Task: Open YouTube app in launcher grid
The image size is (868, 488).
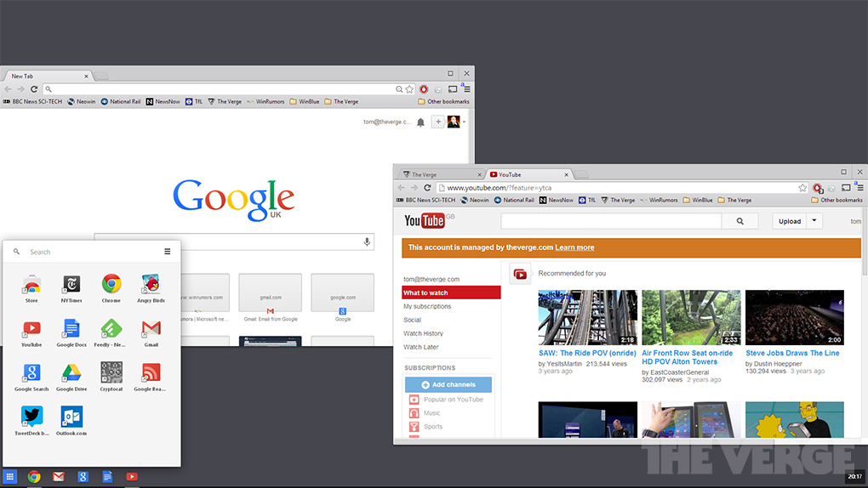Action: (31, 332)
